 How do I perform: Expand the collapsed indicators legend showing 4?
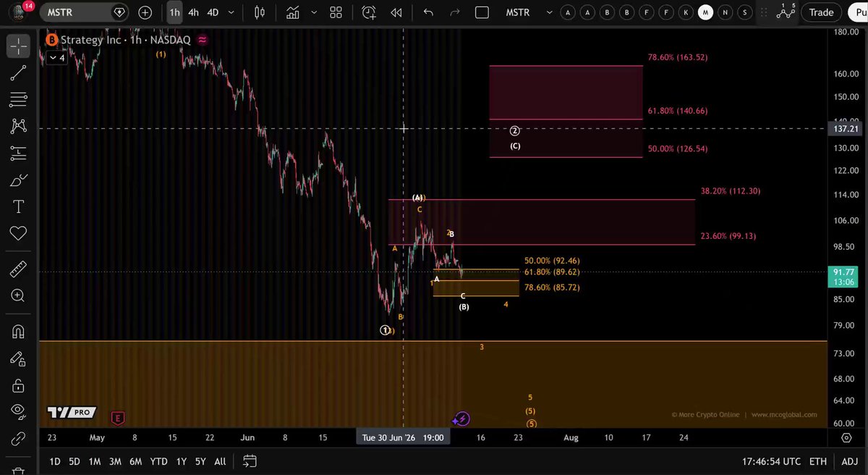(x=56, y=57)
